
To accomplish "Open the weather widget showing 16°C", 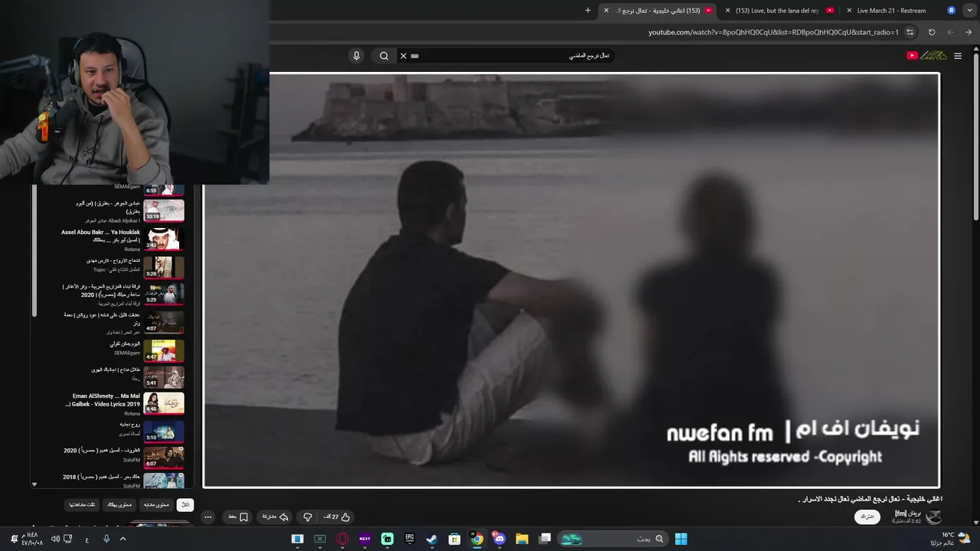I will click(x=949, y=539).
